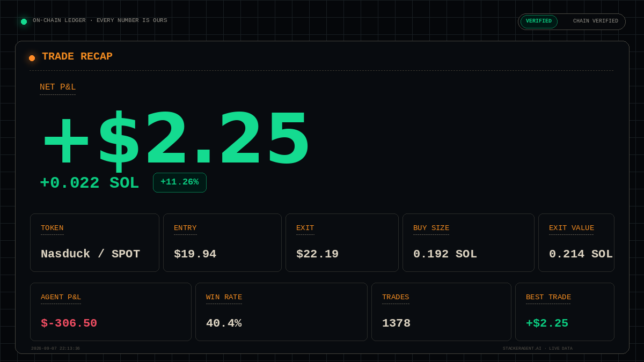
Task: Click the STACKERAGENT.AI live data footer text
Action: (x=538, y=349)
